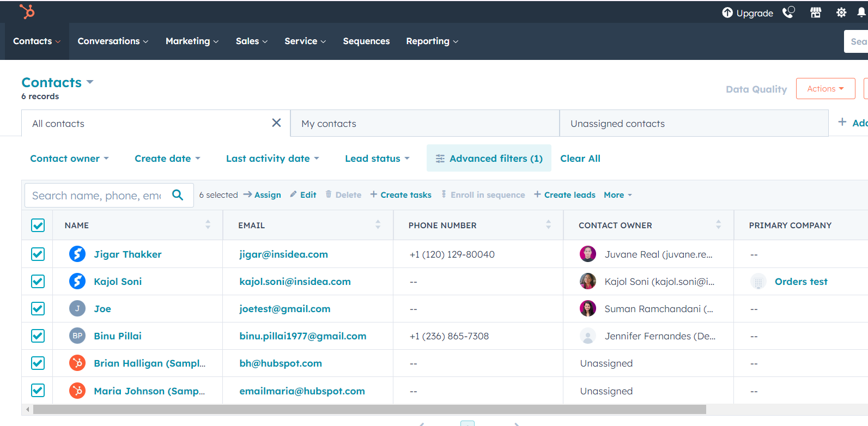Viewport: 868px width, 426px height.
Task: Sort by the Name column arrows
Action: click(208, 224)
